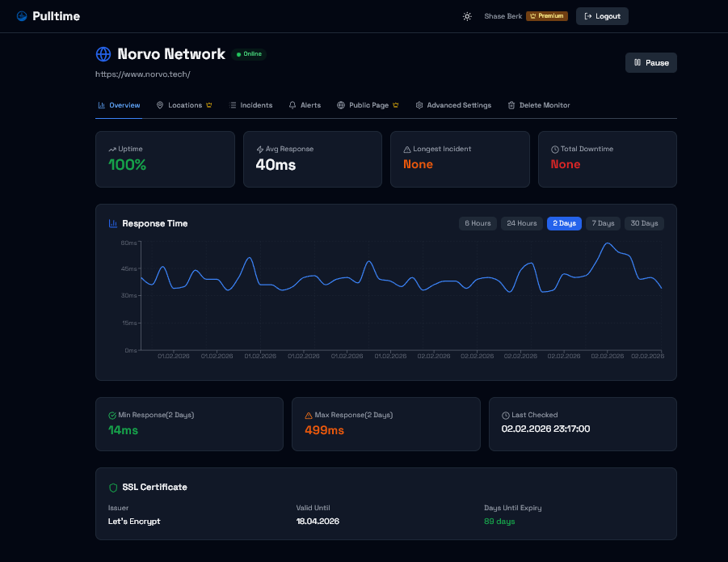Click the 89 days expiry value
Viewport: 728px width, 562px height.
click(x=499, y=521)
